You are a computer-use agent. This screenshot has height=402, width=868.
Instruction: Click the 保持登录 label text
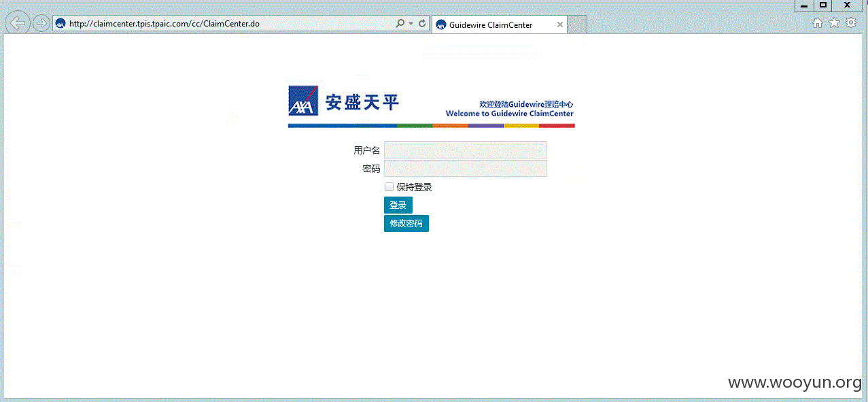[x=415, y=188]
